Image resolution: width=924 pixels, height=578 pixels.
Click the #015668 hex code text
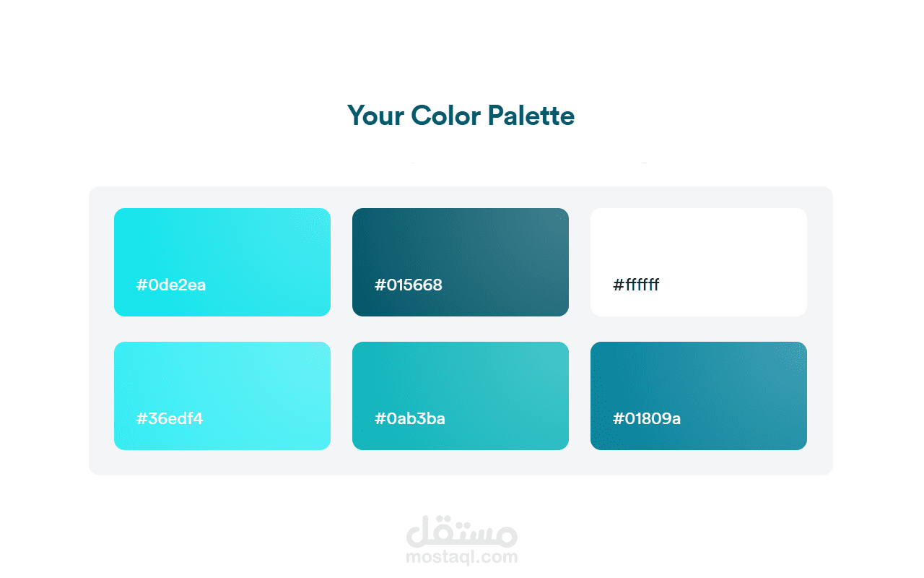(409, 285)
